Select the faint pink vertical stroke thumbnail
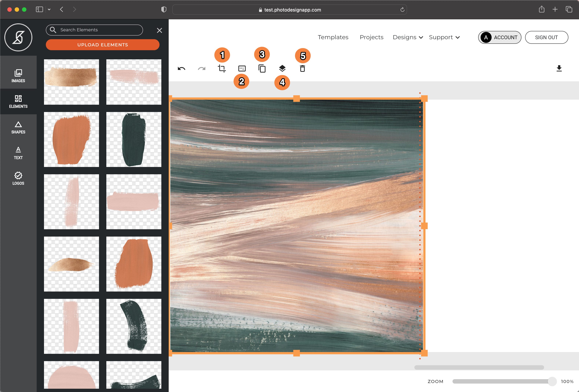The width and height of the screenshot is (579, 392). [x=72, y=202]
